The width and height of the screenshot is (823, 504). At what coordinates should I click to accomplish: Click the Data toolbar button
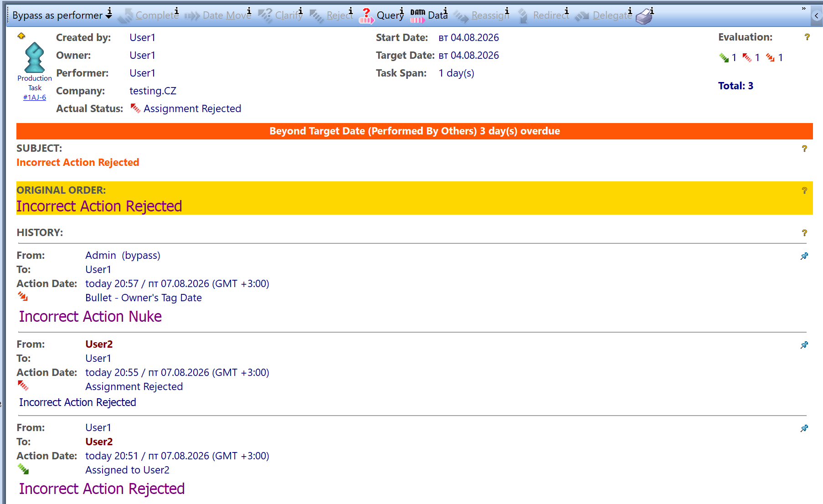click(x=429, y=15)
